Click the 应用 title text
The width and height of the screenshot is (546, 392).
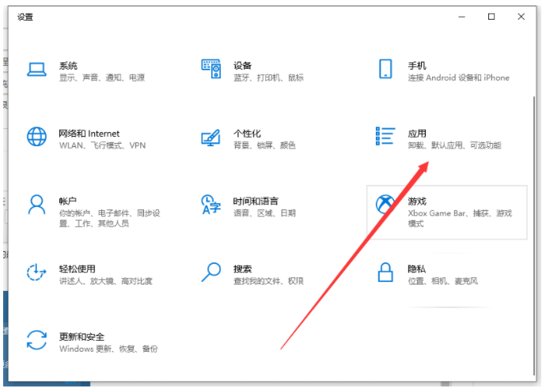coord(417,134)
